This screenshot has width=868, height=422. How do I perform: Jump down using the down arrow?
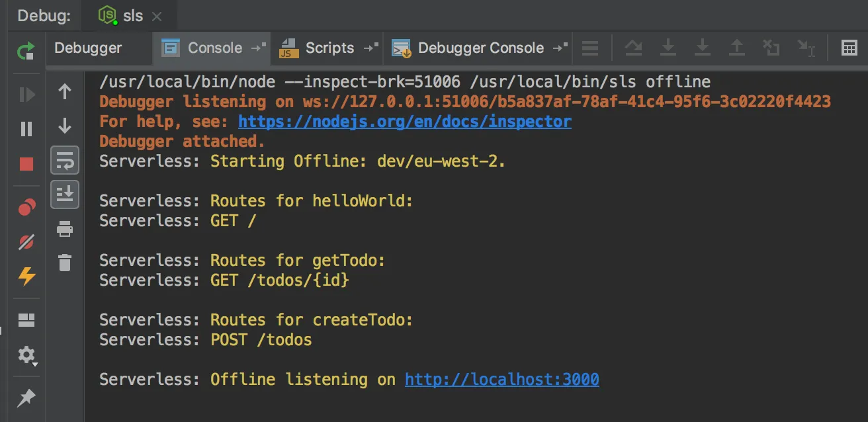click(65, 126)
